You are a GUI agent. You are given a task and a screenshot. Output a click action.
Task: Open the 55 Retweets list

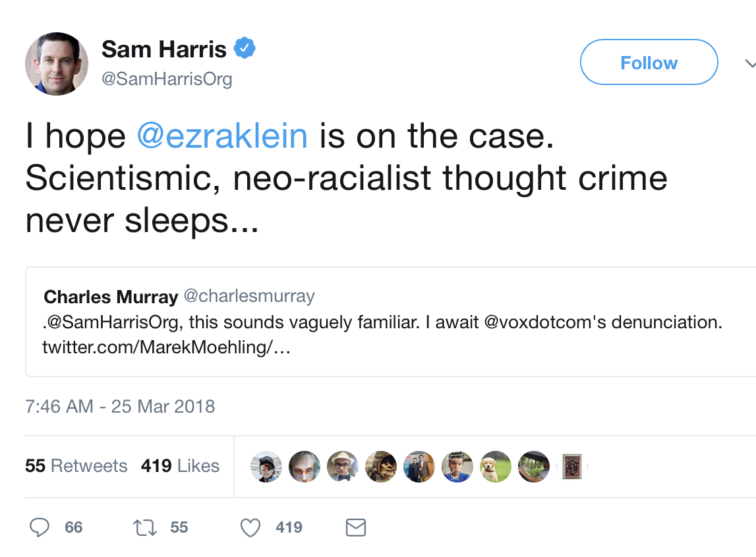pyautogui.click(x=76, y=466)
